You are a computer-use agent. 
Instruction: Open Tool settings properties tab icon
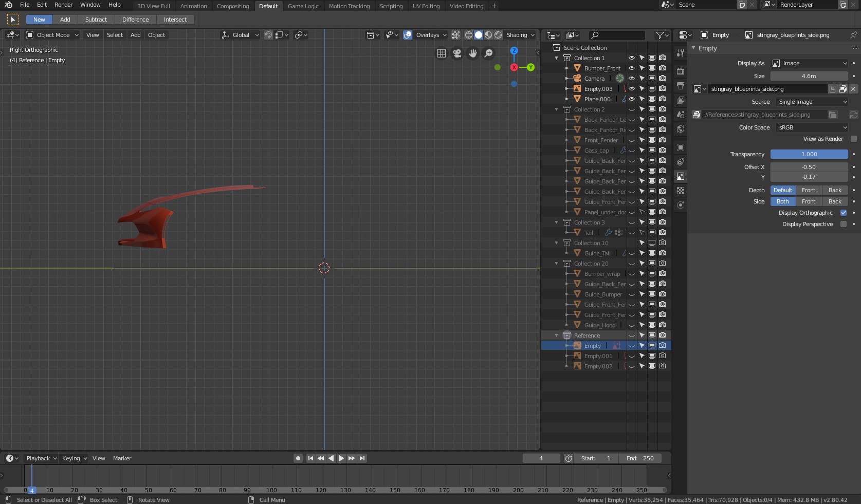coord(681,53)
